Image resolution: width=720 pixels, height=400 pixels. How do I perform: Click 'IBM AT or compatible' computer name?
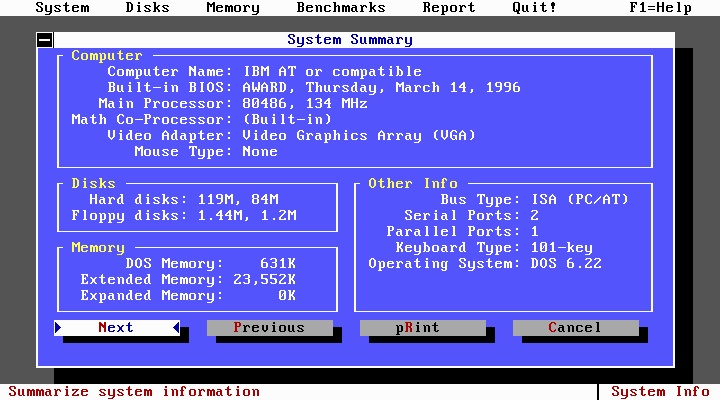coord(332,72)
